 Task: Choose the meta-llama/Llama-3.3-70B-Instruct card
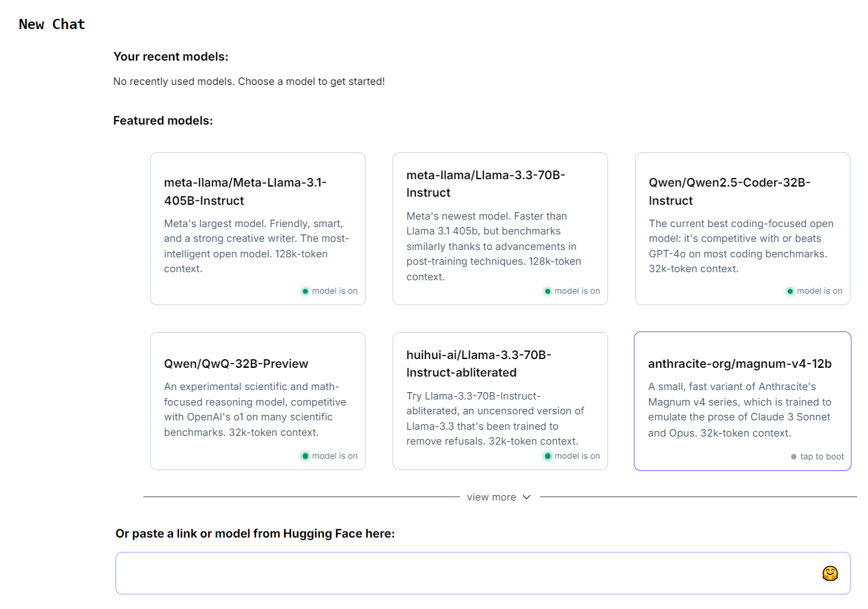click(500, 228)
